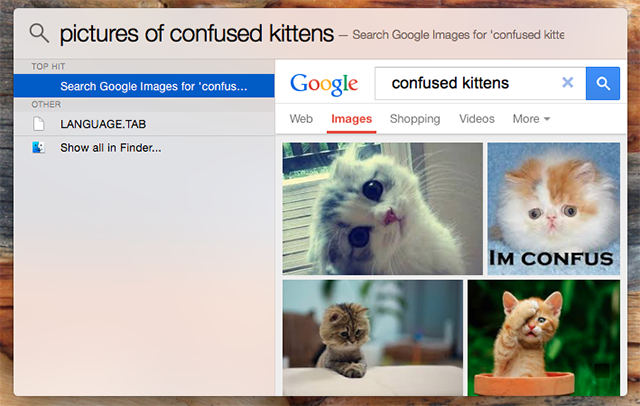Open the orange kitten in pot image

[544, 337]
